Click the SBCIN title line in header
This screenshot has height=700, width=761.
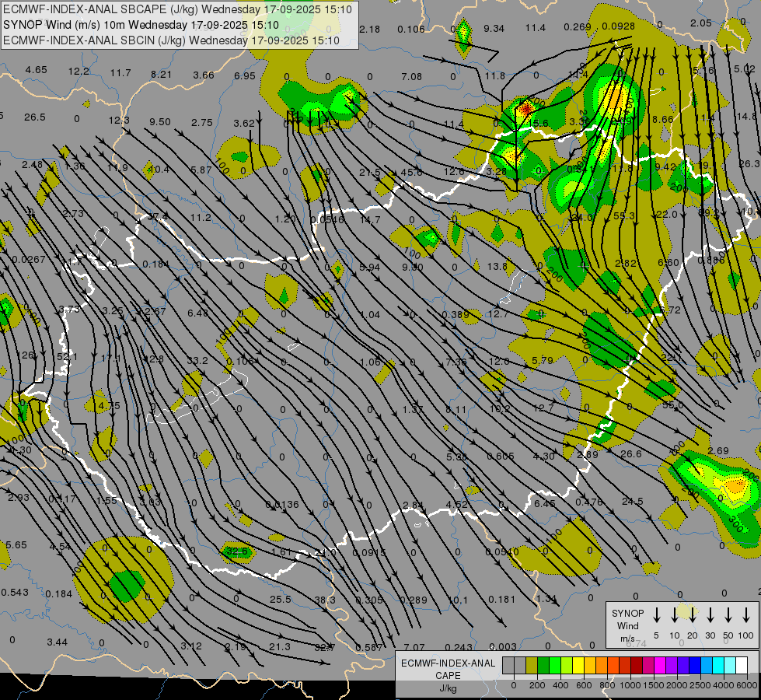pos(171,40)
